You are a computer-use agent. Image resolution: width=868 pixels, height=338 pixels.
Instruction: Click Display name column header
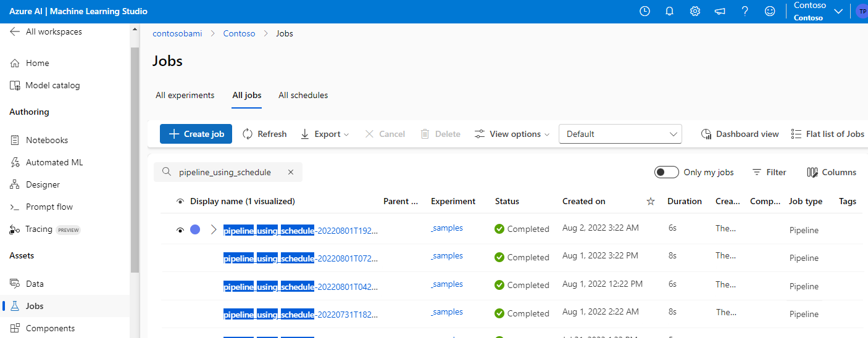pos(243,201)
